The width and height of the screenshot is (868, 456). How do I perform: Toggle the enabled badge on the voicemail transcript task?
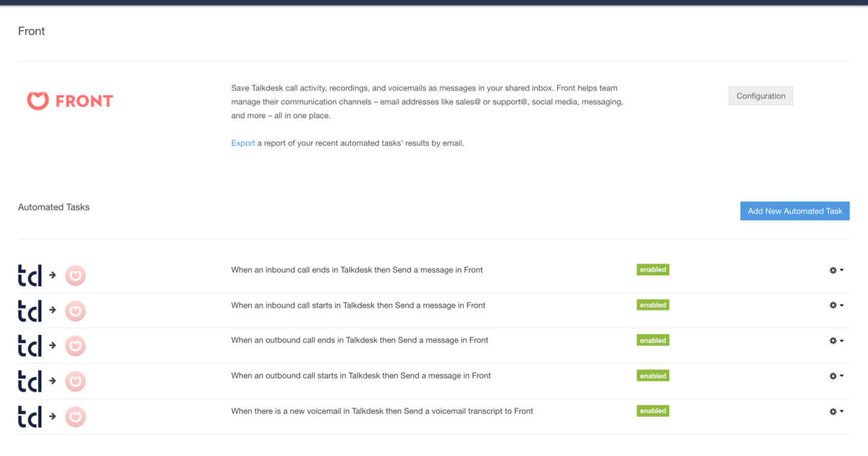point(652,410)
